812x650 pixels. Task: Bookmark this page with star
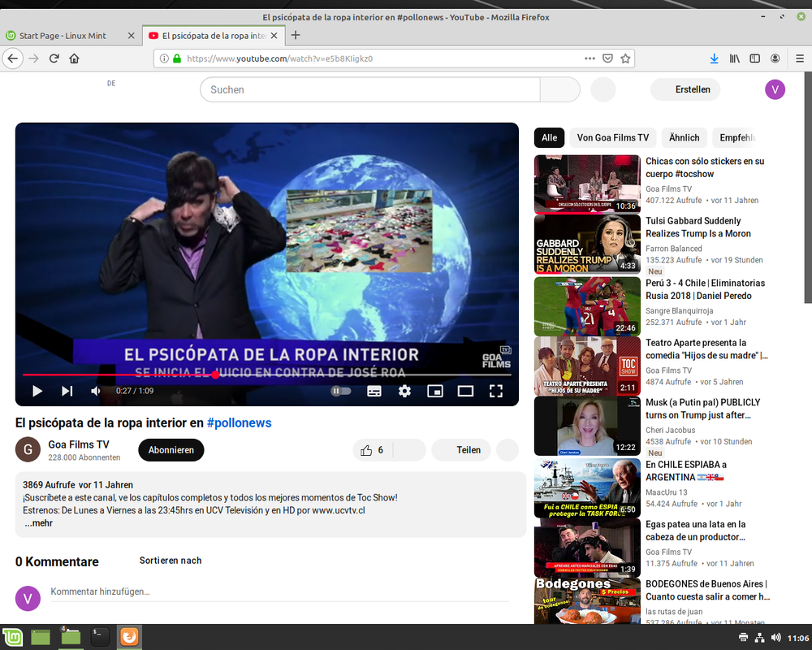(625, 58)
